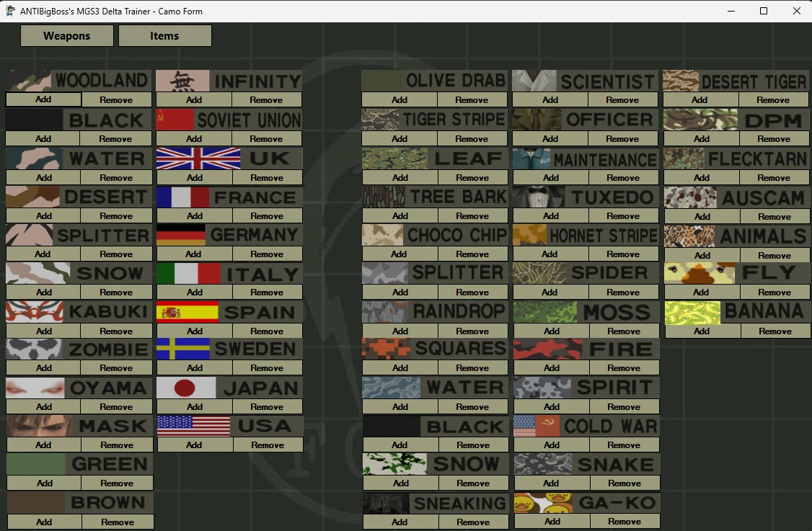Switch to the Items form
812x531 pixels.
pos(164,36)
